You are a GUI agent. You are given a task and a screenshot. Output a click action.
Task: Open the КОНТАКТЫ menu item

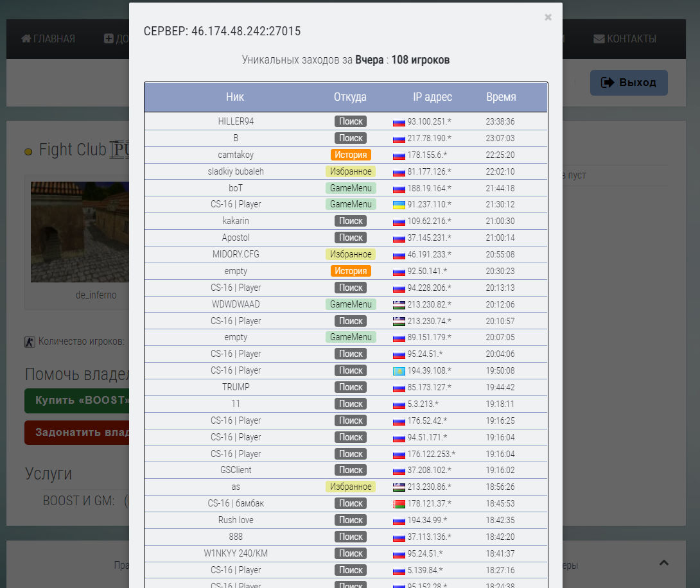[x=625, y=39]
